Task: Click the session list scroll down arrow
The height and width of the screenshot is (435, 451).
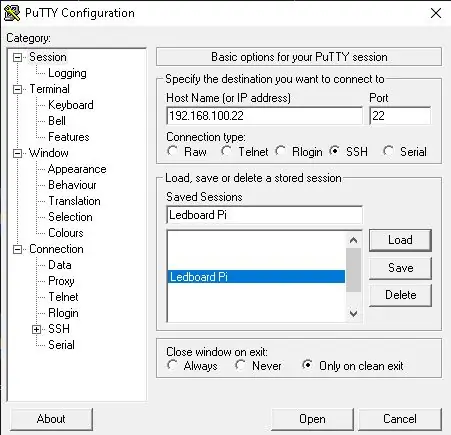Action: 353,314
